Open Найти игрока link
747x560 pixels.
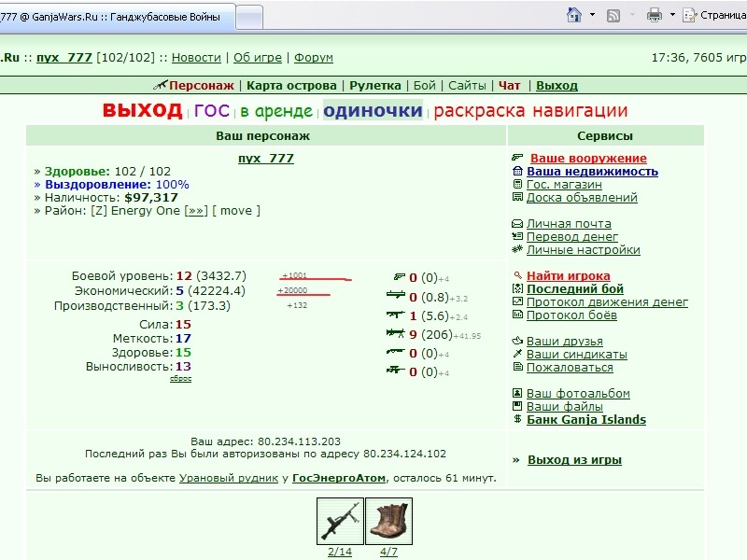point(569,276)
